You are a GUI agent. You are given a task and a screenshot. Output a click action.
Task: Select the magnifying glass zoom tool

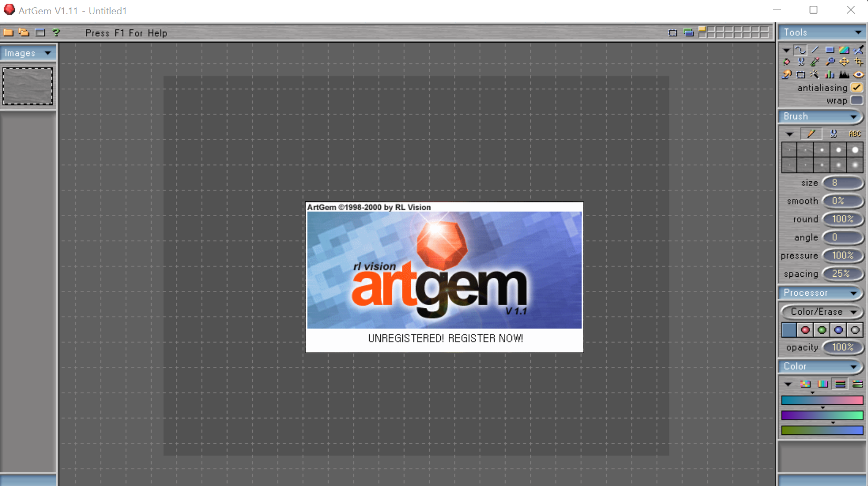pyautogui.click(x=830, y=62)
